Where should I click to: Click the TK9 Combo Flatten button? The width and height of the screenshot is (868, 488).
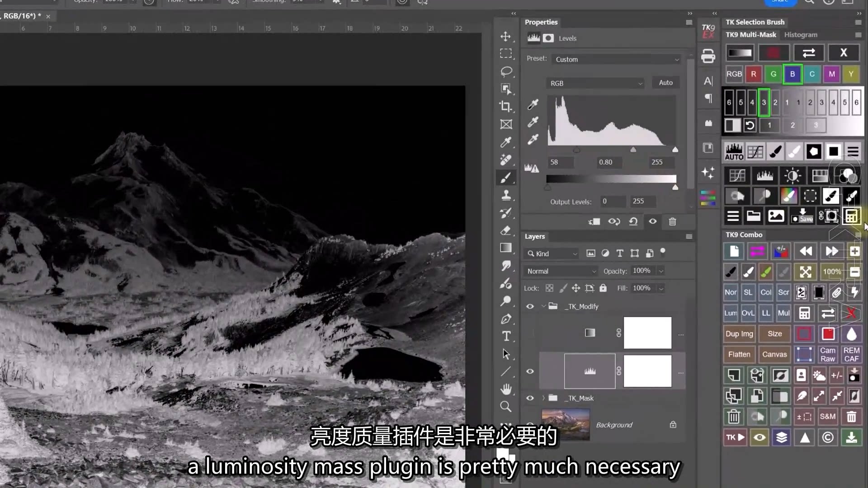pos(739,354)
